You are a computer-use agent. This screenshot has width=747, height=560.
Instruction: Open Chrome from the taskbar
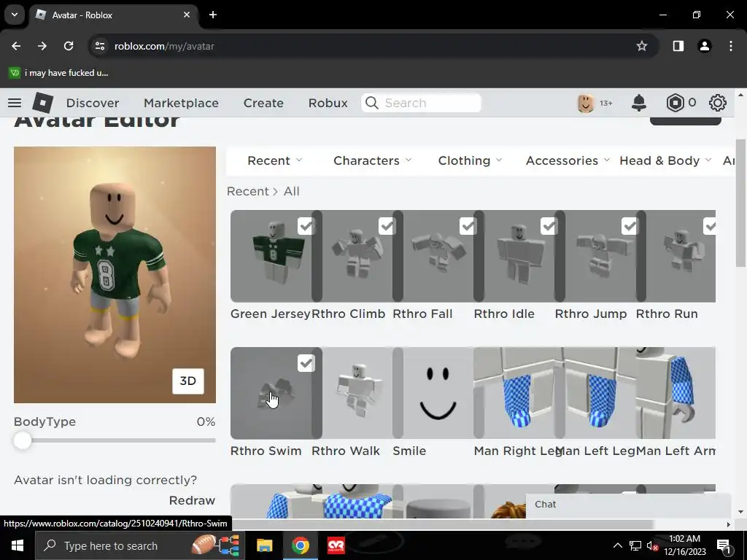(x=301, y=545)
